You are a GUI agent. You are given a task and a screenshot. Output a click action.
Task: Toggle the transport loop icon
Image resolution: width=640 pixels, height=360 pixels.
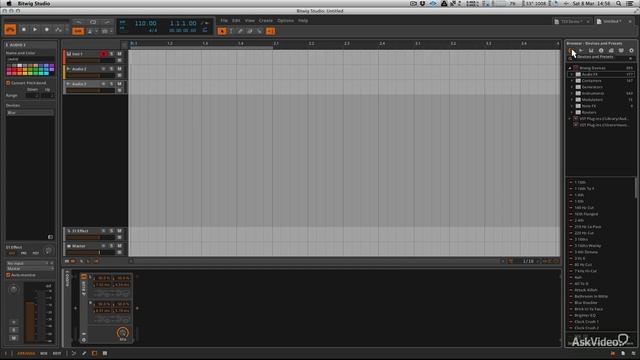93,22
